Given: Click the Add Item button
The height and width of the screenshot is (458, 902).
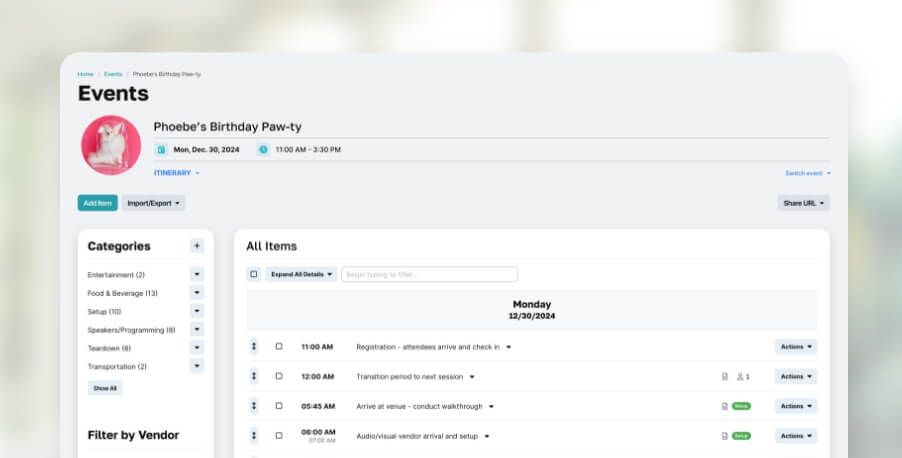Looking at the screenshot, I should (x=98, y=203).
